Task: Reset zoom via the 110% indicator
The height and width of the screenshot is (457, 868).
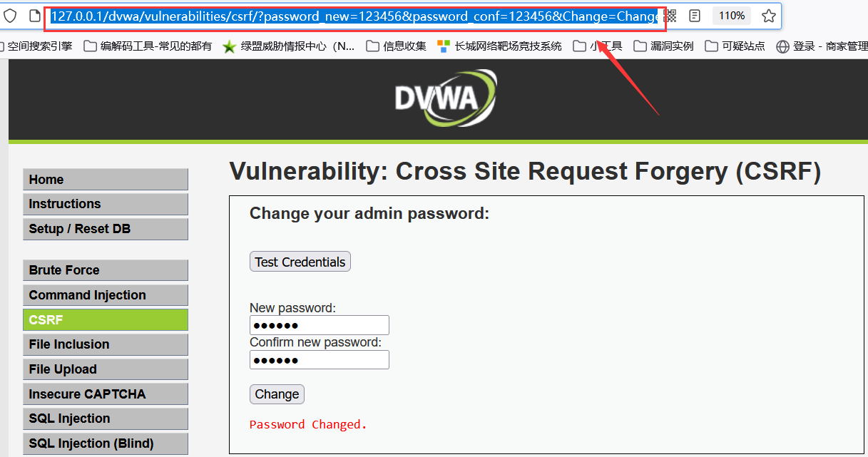Action: [x=732, y=16]
